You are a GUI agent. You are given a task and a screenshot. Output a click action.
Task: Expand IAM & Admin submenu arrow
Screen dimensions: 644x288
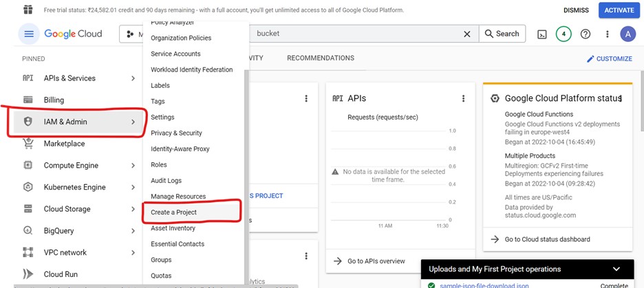pos(133,122)
